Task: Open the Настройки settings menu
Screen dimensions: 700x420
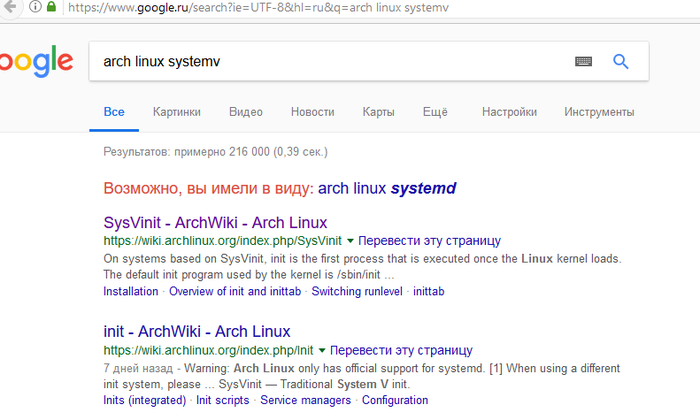Action: tap(509, 112)
